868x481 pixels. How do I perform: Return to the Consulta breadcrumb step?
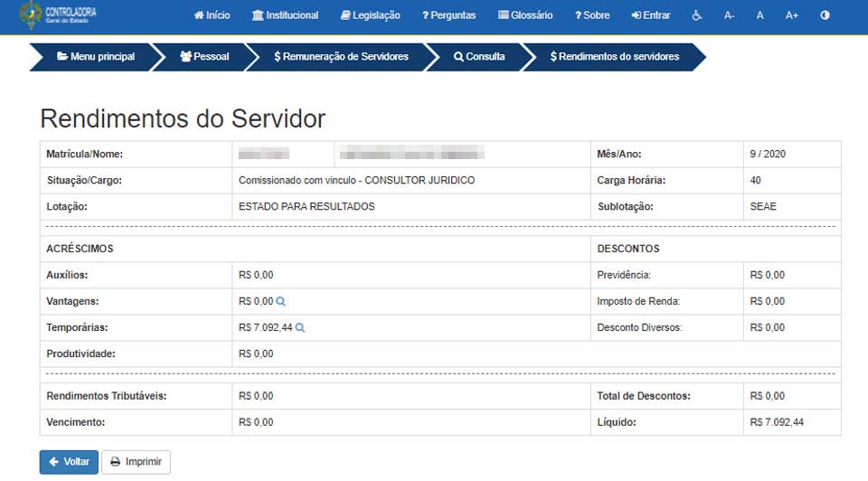[x=479, y=56]
